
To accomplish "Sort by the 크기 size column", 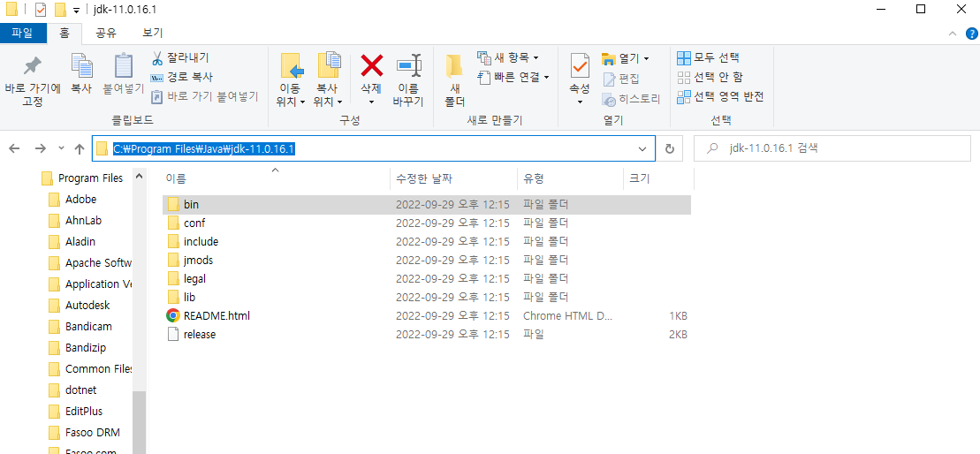I will click(658, 178).
